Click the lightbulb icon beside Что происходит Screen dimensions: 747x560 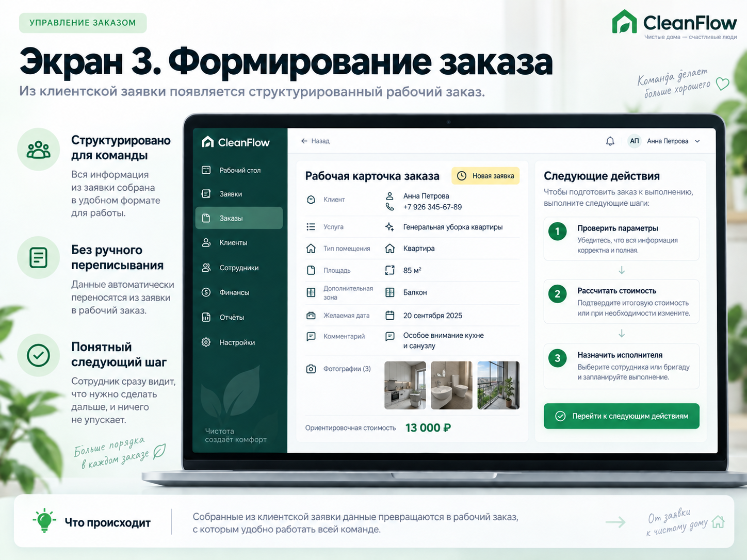click(44, 521)
